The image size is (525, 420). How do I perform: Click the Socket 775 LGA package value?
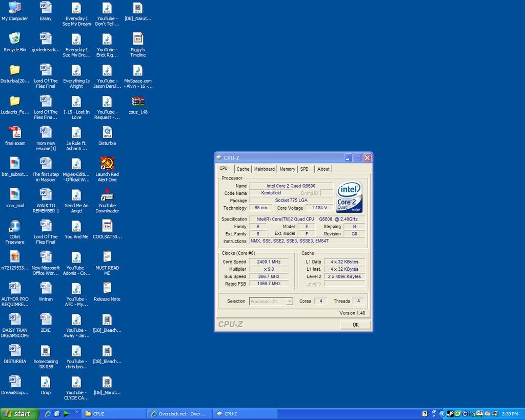pos(291,201)
